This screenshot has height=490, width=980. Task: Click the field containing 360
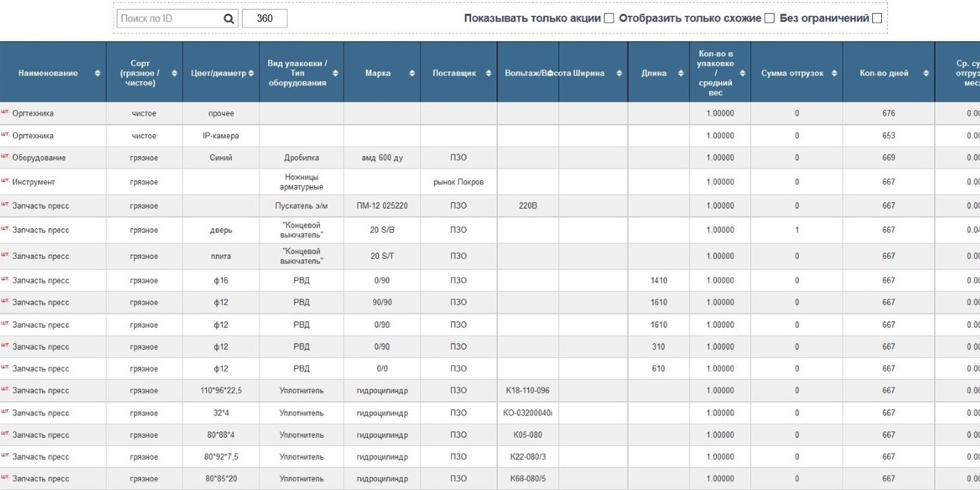point(265,19)
